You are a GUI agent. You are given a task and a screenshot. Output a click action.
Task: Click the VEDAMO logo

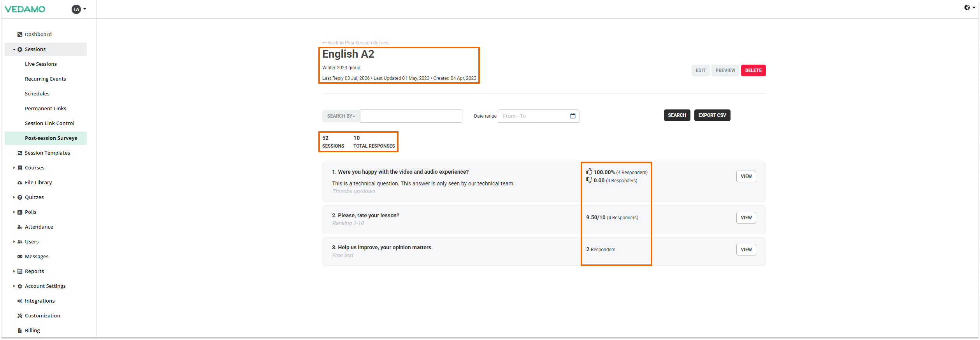[x=25, y=9]
